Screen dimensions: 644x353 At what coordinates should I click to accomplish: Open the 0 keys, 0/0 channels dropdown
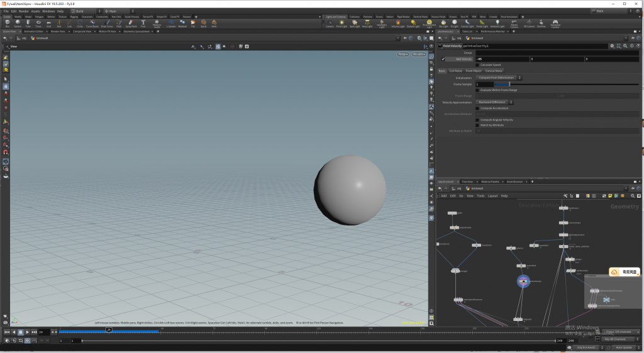[621, 332]
